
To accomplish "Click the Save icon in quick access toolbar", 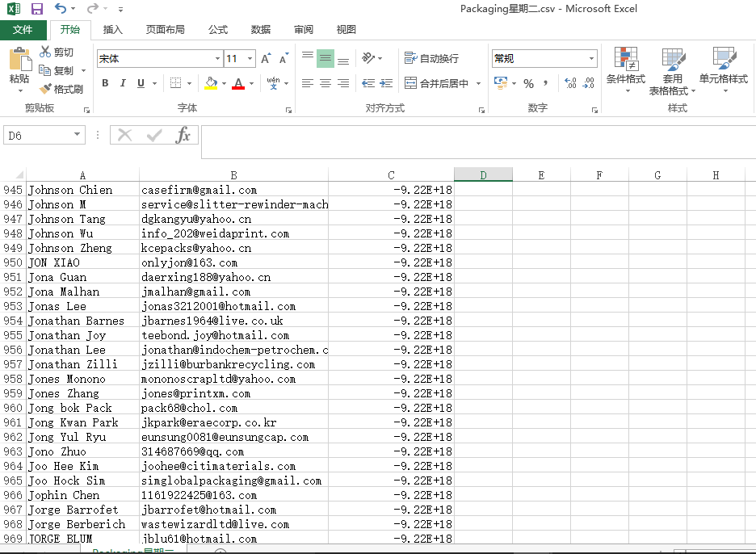I will point(37,9).
